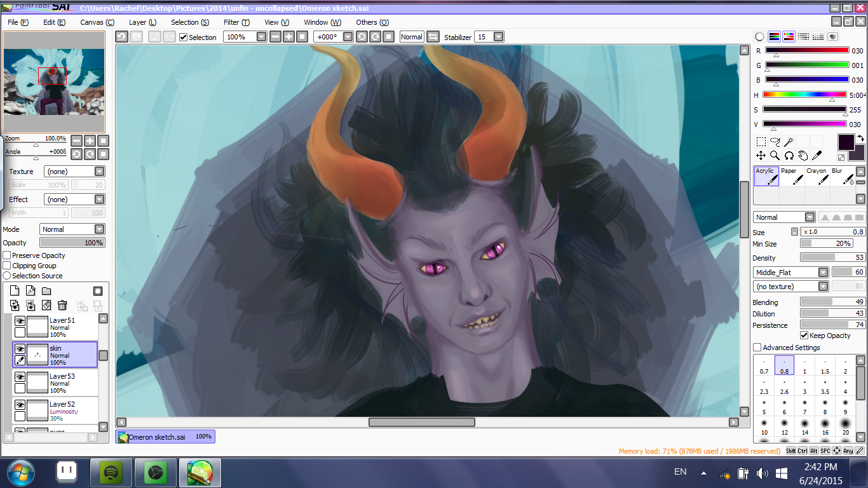Expand the Texture dropdown in layer panel

[99, 172]
